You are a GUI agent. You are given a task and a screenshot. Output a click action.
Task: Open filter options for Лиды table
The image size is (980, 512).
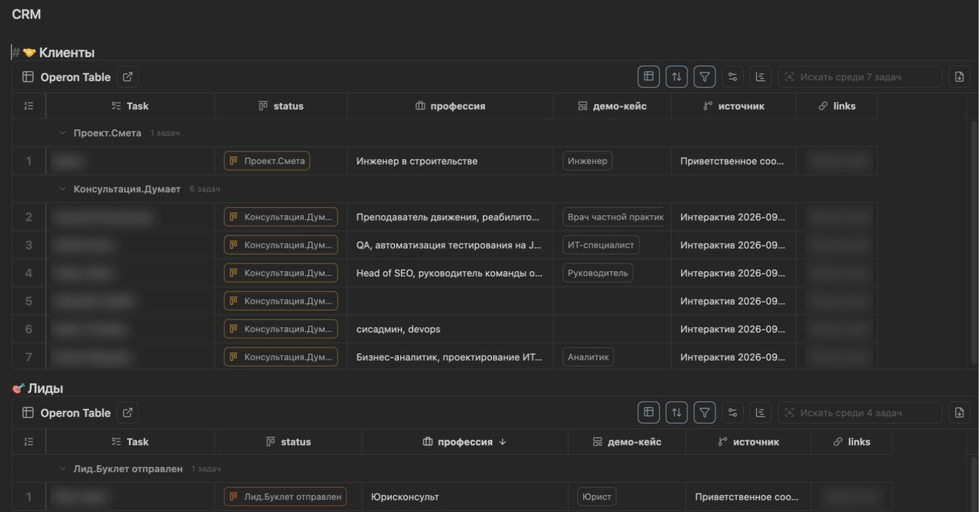(x=705, y=413)
